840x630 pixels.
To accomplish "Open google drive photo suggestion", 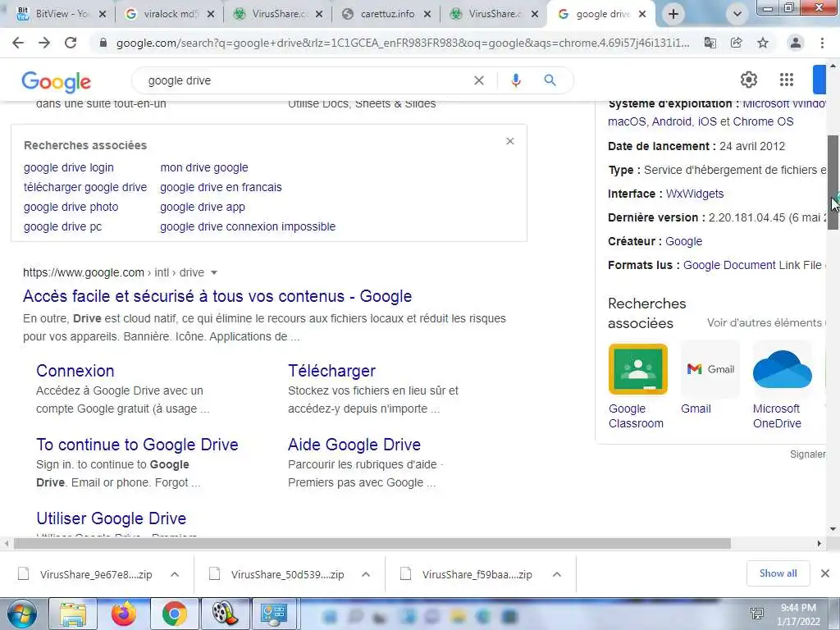I will 71,207.
